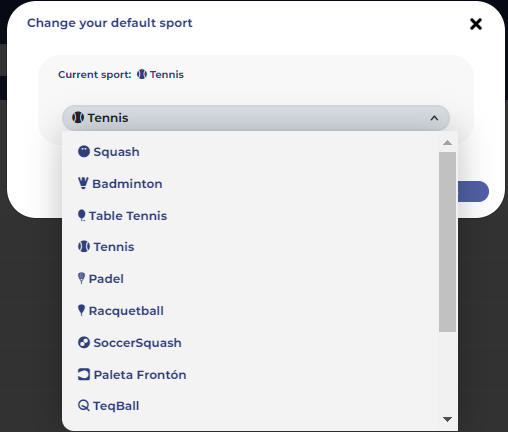Click the TeqBall icon
The height and width of the screenshot is (432, 508).
click(x=84, y=406)
